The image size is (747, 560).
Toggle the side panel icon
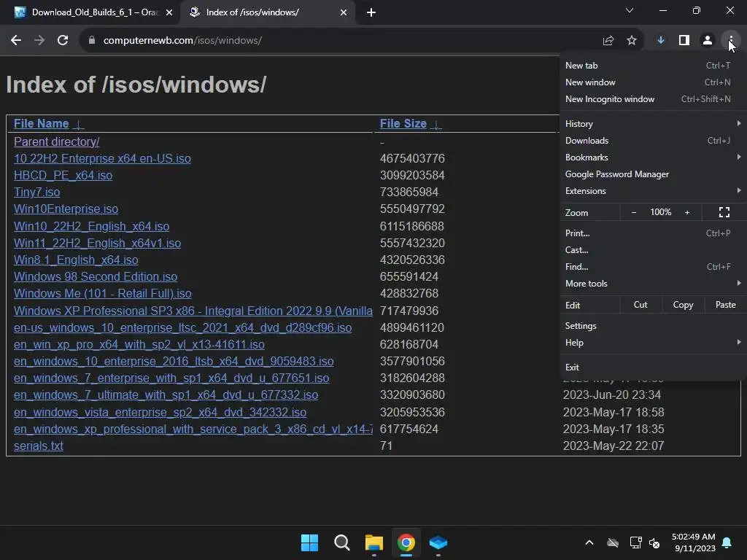point(684,41)
